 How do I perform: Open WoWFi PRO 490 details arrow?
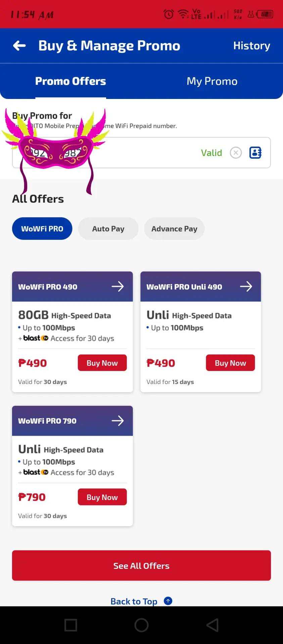117,286
